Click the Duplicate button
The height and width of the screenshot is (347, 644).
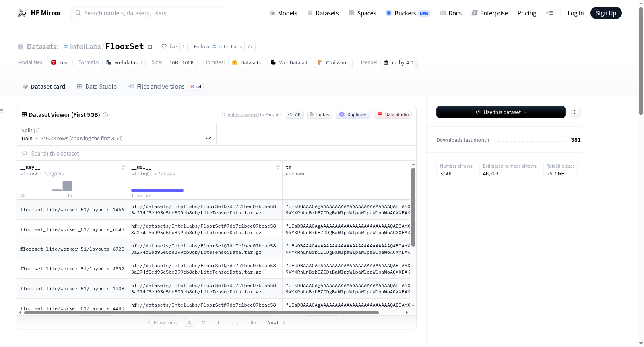tap(353, 114)
